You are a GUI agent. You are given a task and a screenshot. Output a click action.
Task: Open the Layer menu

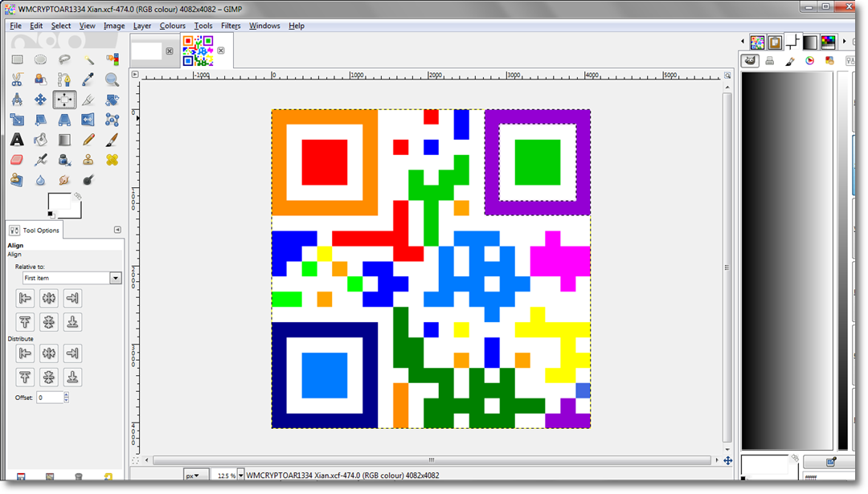tap(141, 26)
